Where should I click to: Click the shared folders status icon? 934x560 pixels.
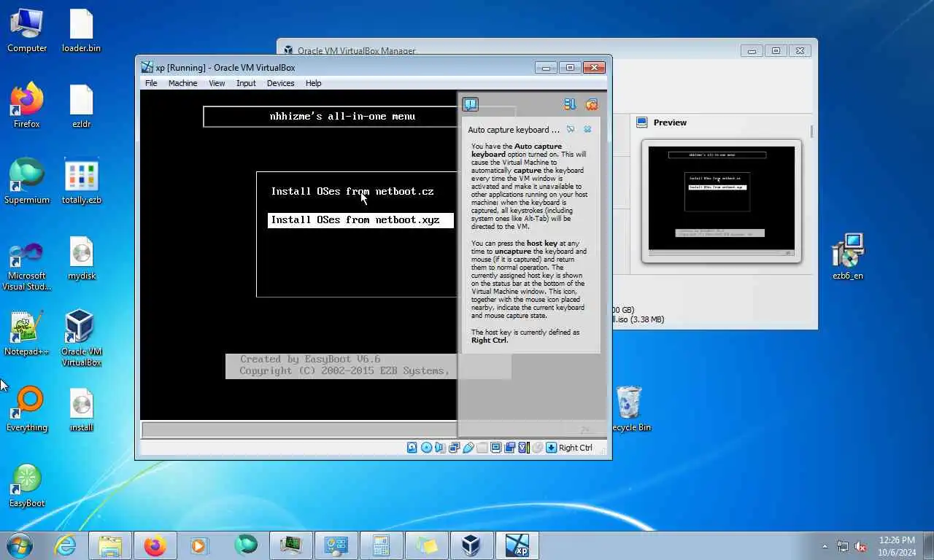(x=482, y=448)
